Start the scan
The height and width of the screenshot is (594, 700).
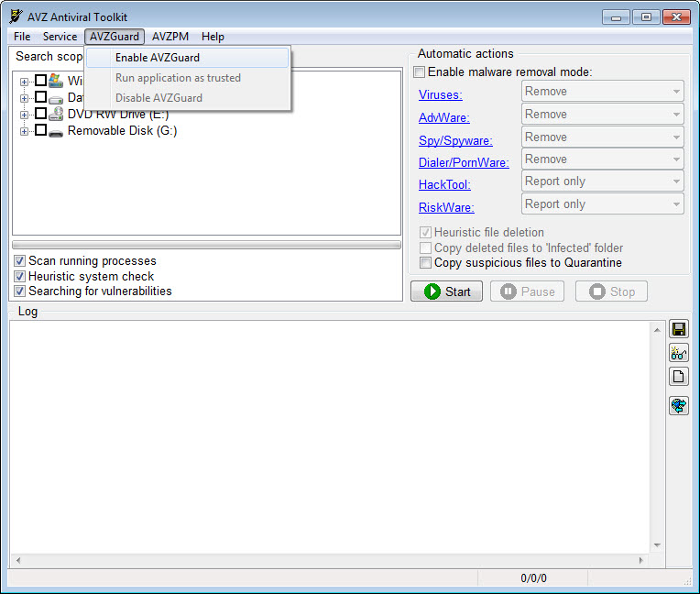pyautogui.click(x=446, y=291)
